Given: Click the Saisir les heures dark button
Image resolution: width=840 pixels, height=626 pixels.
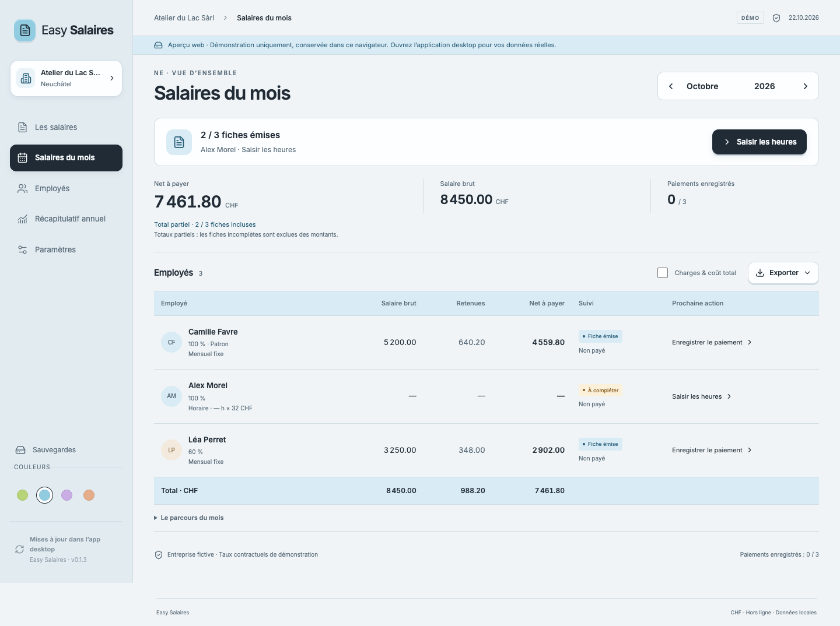Looking at the screenshot, I should pos(759,142).
